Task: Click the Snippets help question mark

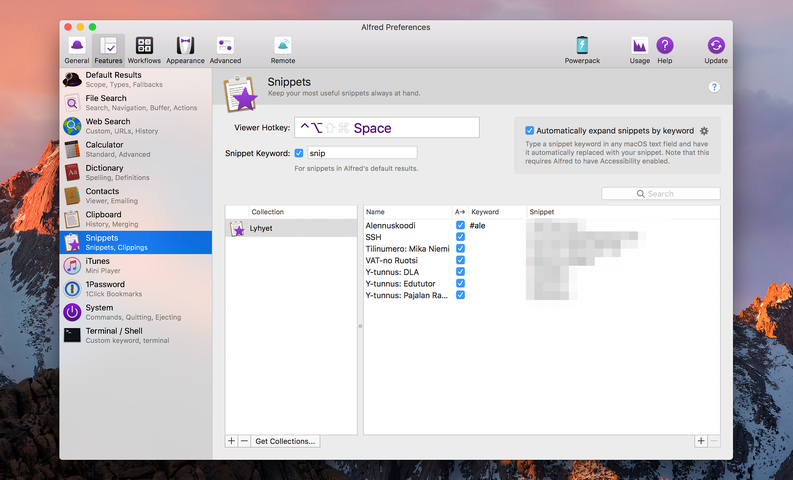Action: point(714,87)
